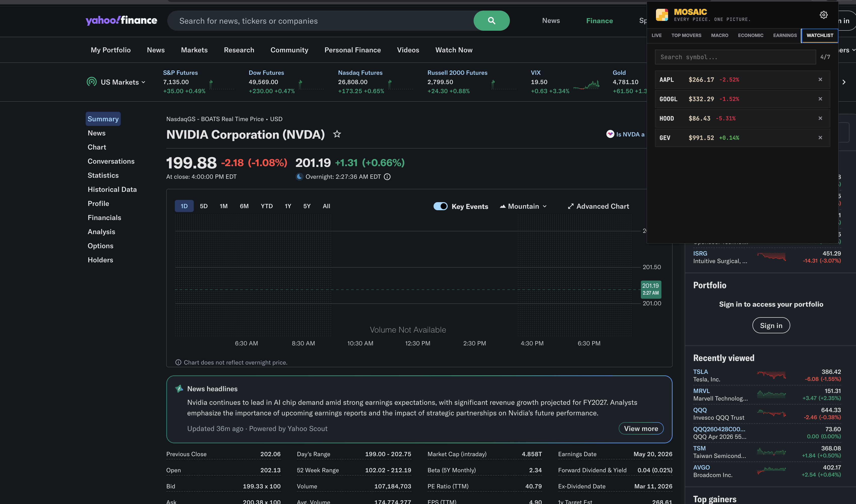Switch to Mosaic WATCHLIST tab

point(820,35)
